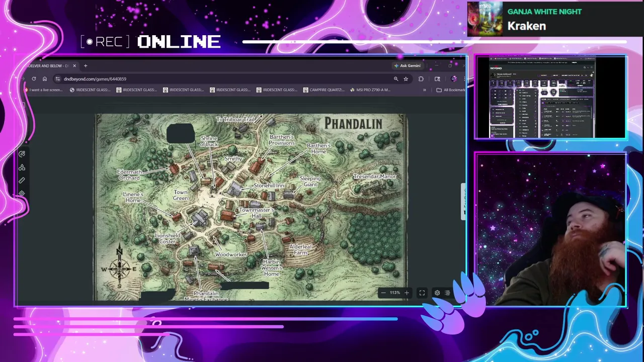Image resolution: width=644 pixels, height=362 pixels.
Task: Open the browser extensions puzzle icon
Action: (x=421, y=79)
